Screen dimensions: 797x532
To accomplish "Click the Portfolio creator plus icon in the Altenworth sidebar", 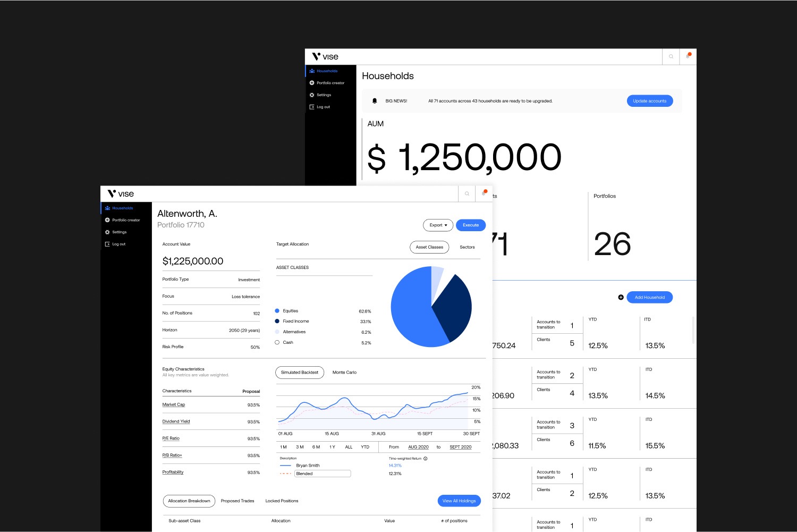I will (x=107, y=220).
